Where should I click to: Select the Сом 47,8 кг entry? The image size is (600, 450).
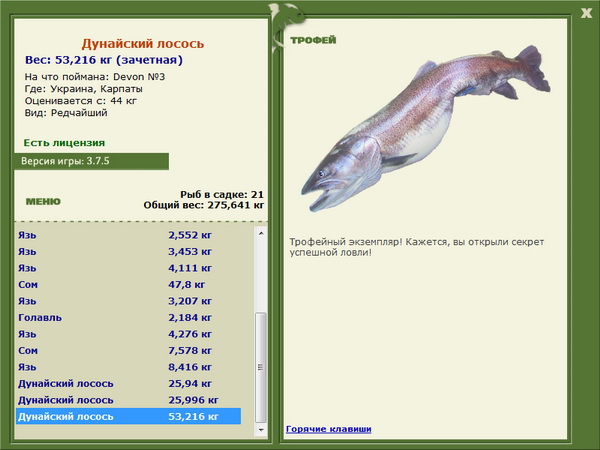(129, 285)
